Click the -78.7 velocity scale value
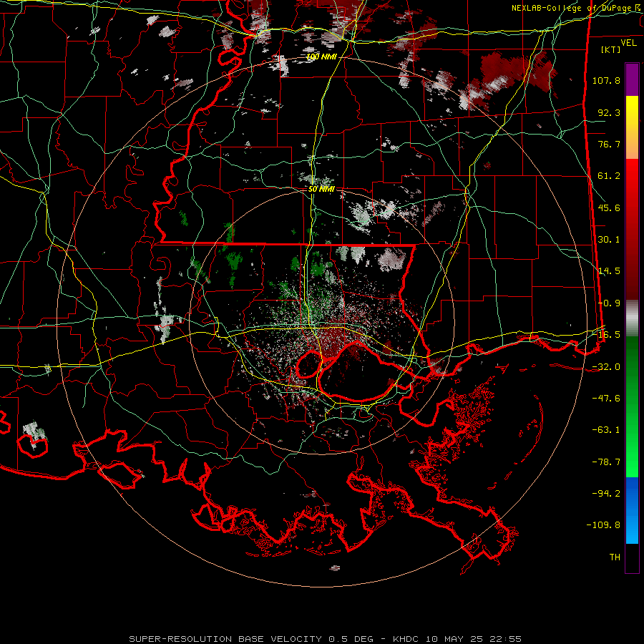This screenshot has height=644, width=644. point(606,462)
